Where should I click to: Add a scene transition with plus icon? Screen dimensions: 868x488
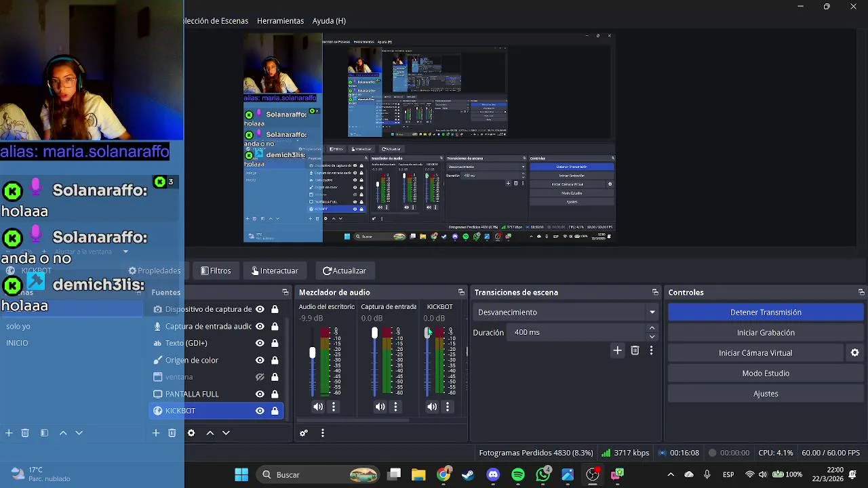click(617, 350)
